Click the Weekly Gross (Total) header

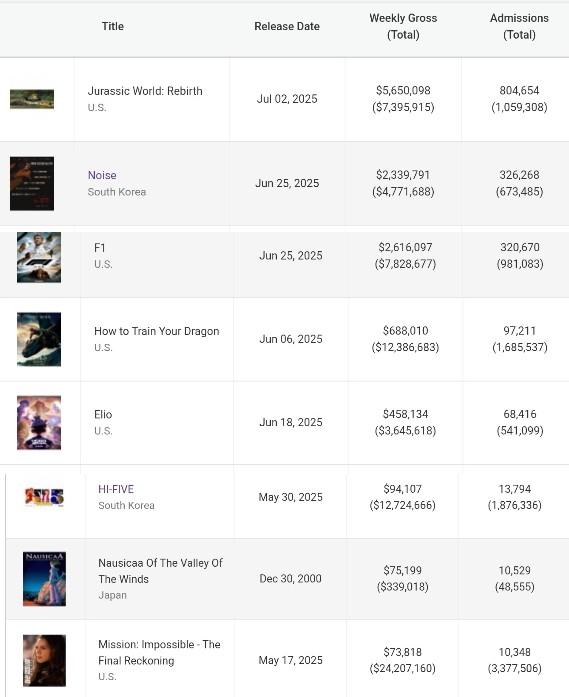403,26
